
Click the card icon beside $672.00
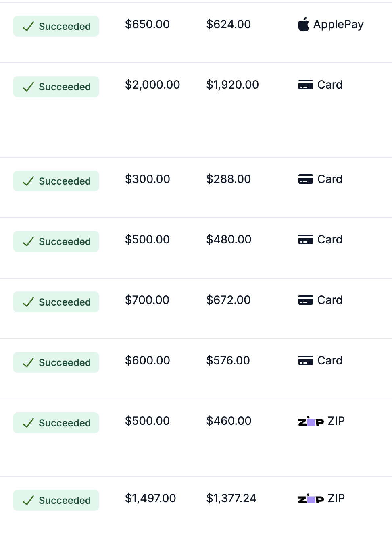(x=305, y=300)
